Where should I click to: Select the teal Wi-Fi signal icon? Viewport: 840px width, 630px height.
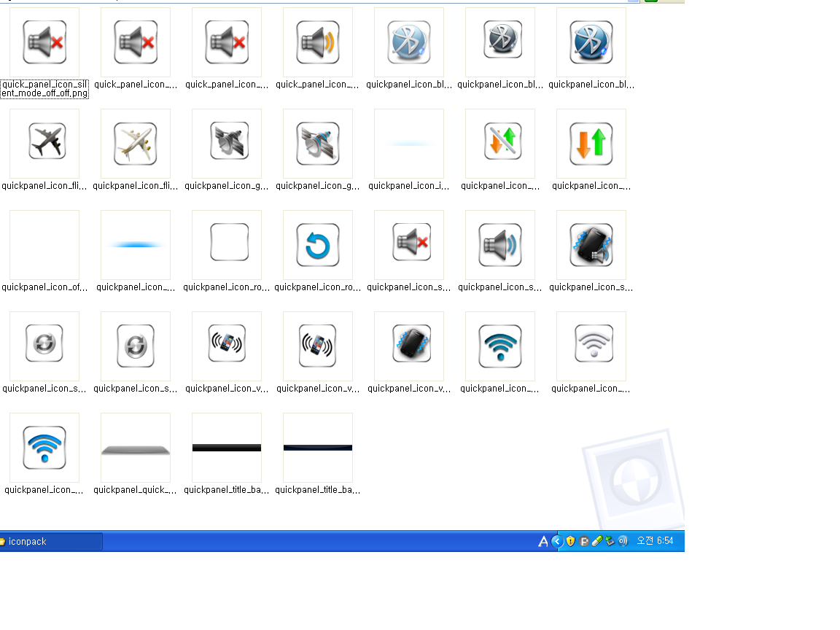tap(500, 346)
